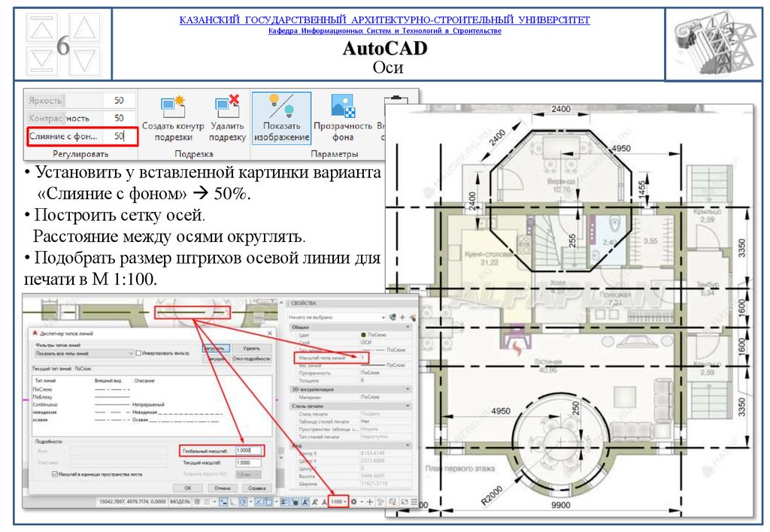The image size is (770, 532).
Task: Open the 1:100 annotation scale dropdown
Action: pos(338,502)
